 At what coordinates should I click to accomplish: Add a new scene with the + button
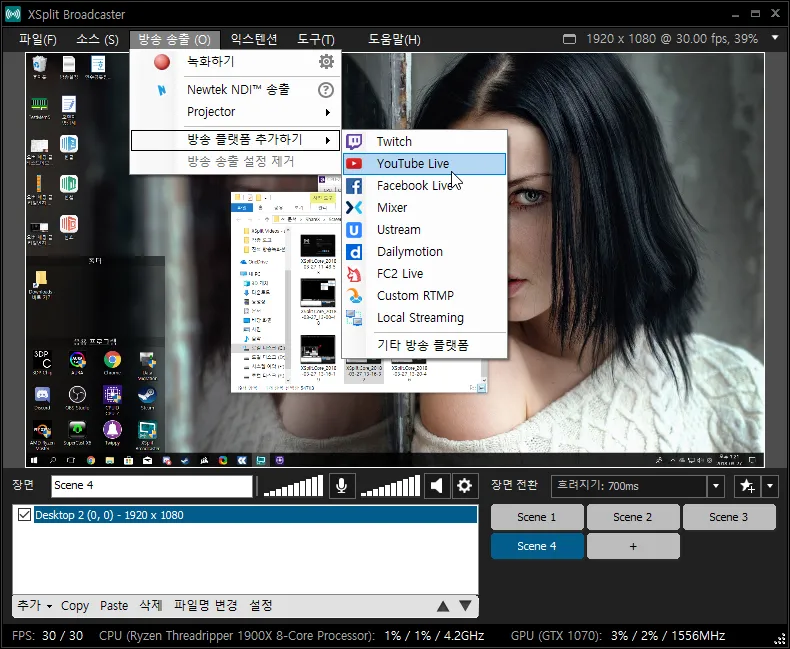click(x=633, y=546)
